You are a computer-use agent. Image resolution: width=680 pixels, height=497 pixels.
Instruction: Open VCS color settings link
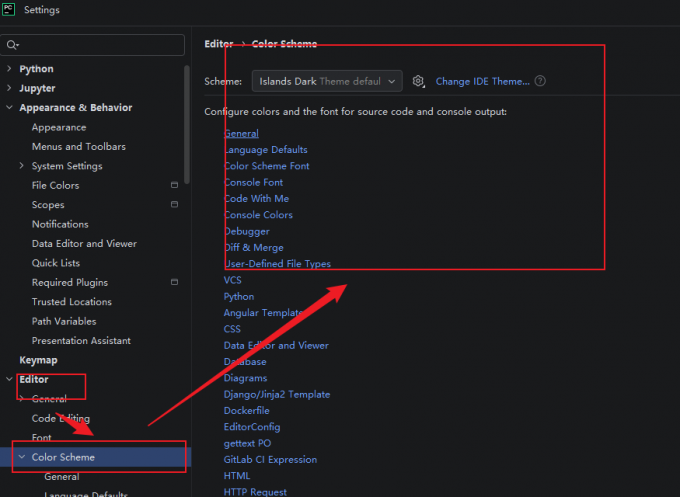232,280
